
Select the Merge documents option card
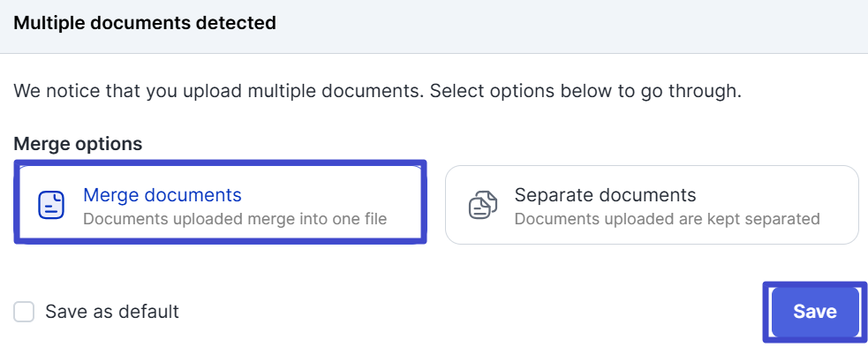[x=219, y=205]
